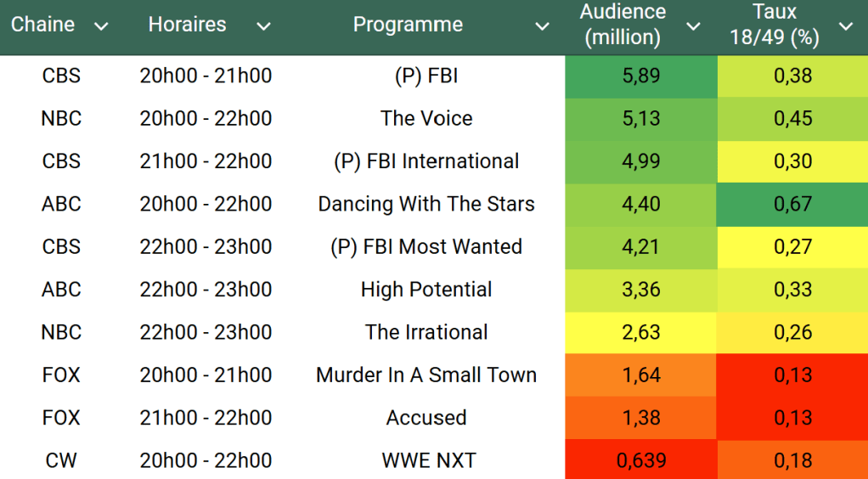Select the Programme column header

pos(408,25)
